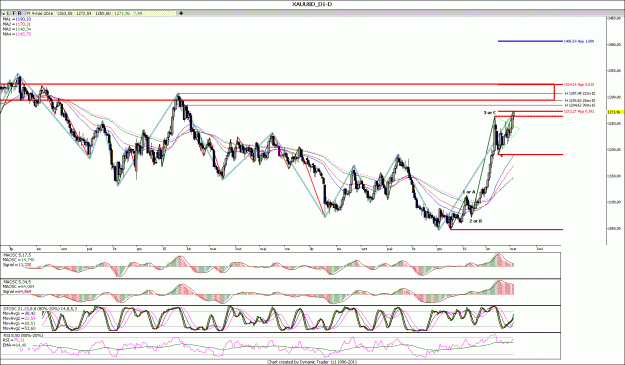
Task: Click the Dynamic Trader credit text at bottom
Action: point(312,362)
